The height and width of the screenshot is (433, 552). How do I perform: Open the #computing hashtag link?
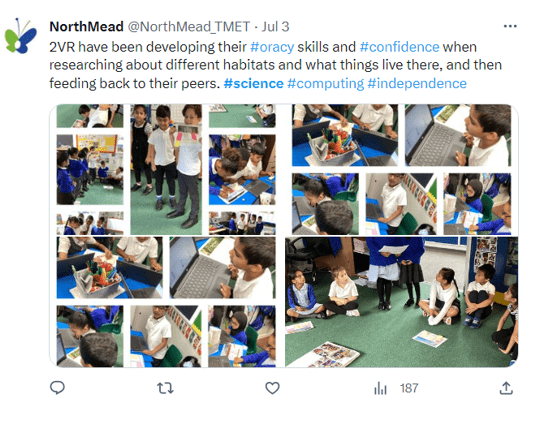click(325, 83)
